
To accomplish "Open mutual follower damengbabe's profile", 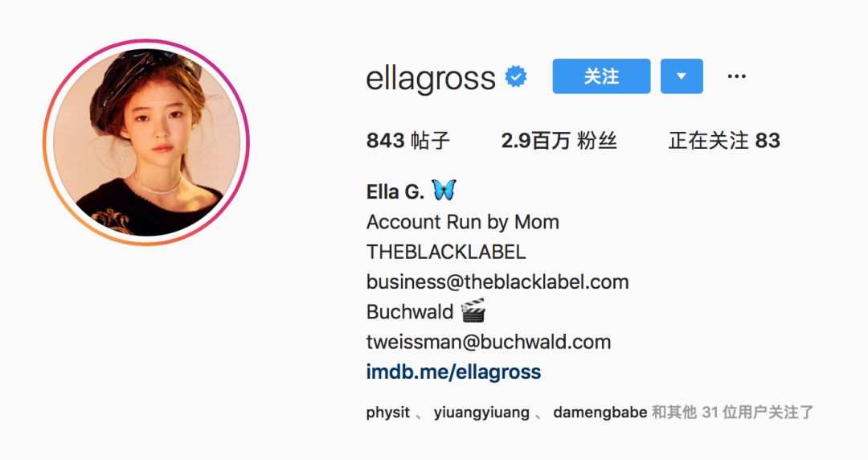I will pyautogui.click(x=600, y=413).
